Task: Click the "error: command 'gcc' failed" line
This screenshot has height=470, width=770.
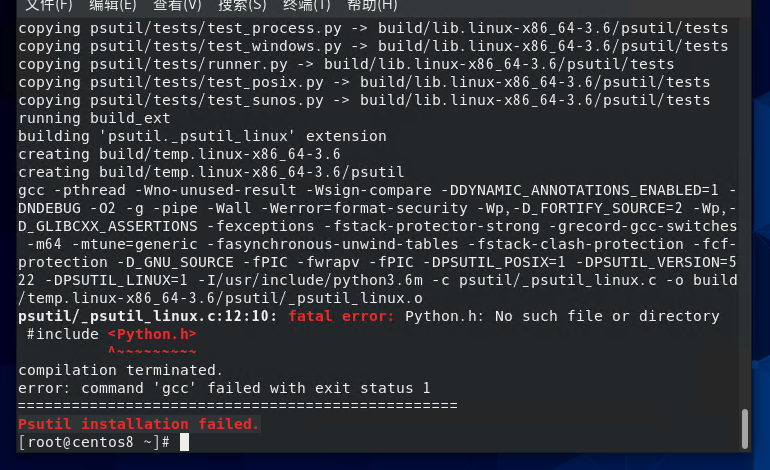Action: [x=224, y=388]
